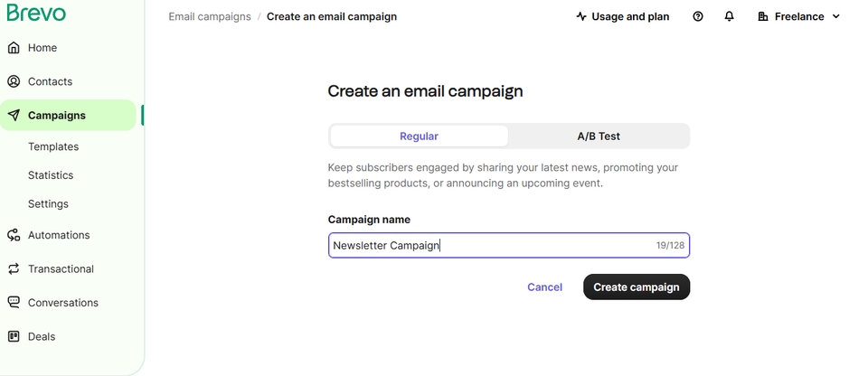868x376 pixels.
Task: Click the Automations icon in sidebar
Action: (x=14, y=235)
